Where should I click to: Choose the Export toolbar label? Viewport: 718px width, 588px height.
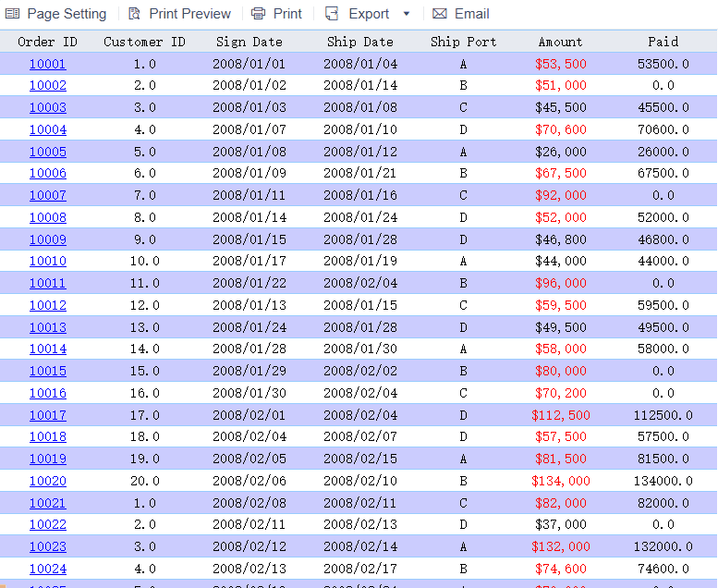[369, 14]
